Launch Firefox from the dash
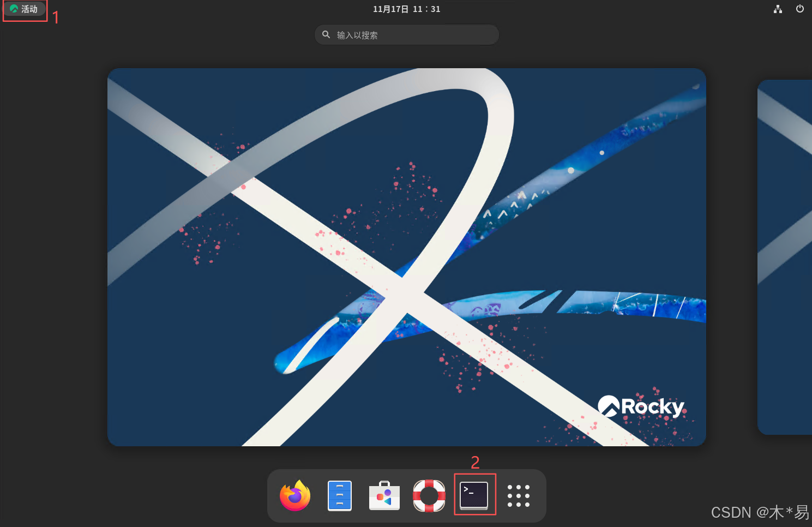This screenshot has height=527, width=812. tap(295, 495)
